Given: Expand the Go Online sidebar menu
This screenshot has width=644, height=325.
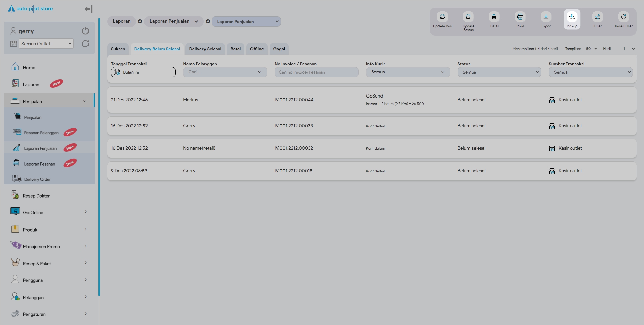Looking at the screenshot, I should [49, 212].
